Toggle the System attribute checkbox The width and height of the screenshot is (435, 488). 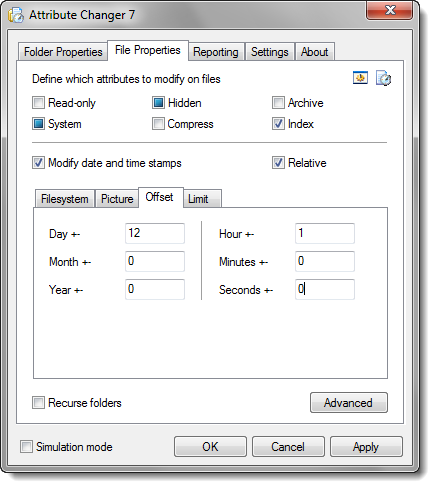tap(38, 124)
